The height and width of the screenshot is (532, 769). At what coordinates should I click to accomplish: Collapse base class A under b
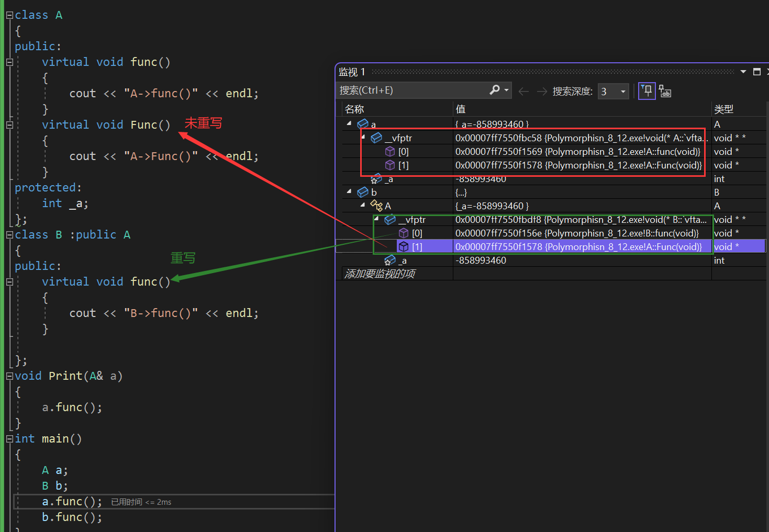tap(363, 205)
